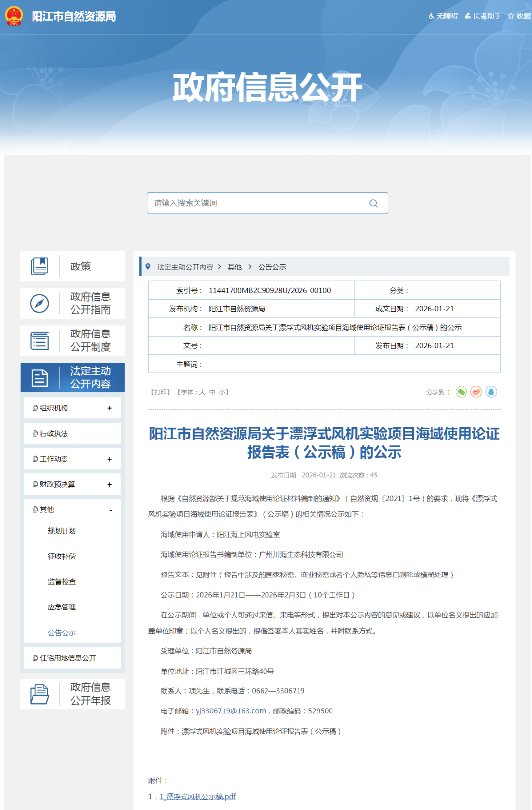
Task: Expand the 组织机构 menu
Action: pos(109,408)
